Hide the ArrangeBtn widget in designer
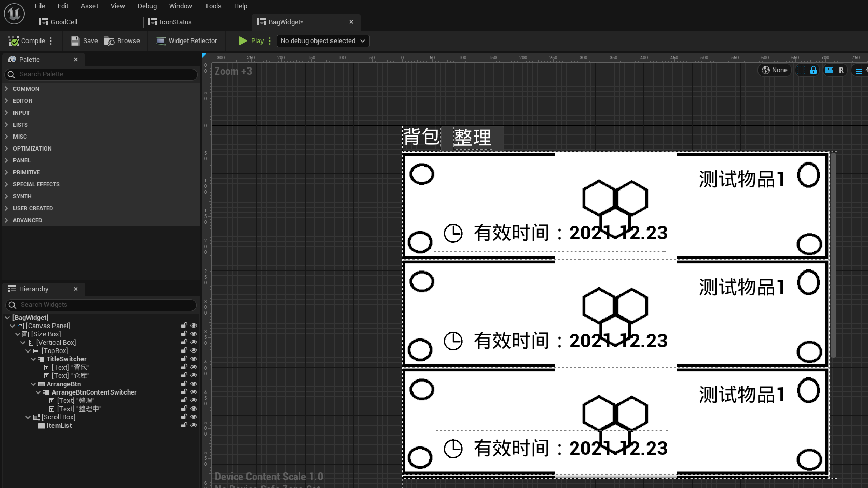This screenshot has width=868, height=488. [x=194, y=384]
